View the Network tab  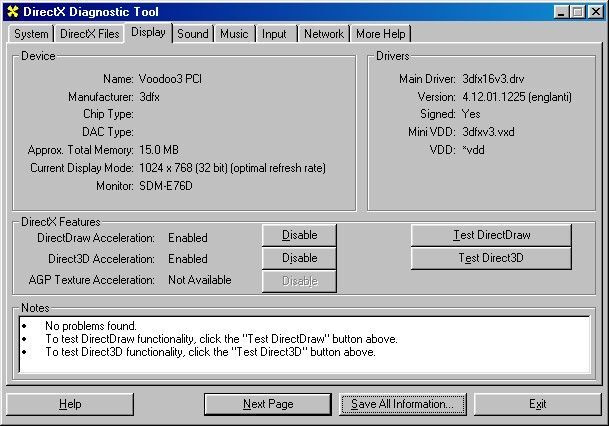pyautogui.click(x=324, y=34)
